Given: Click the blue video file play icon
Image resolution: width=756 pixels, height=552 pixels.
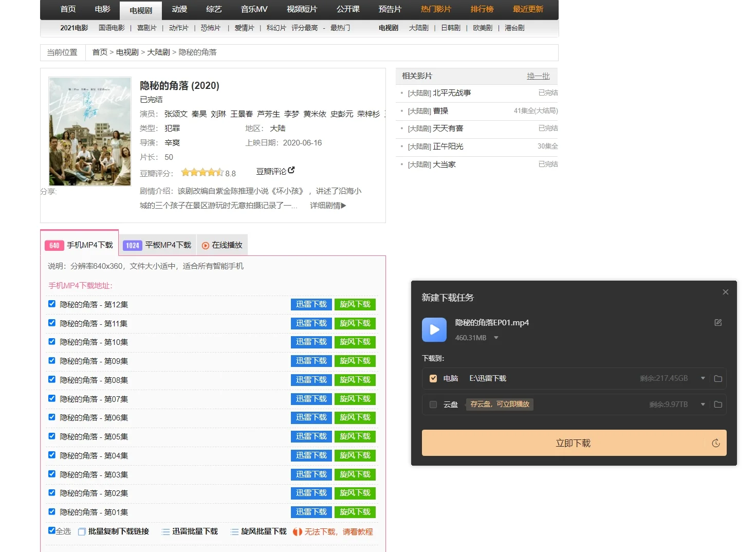Looking at the screenshot, I should [x=434, y=329].
